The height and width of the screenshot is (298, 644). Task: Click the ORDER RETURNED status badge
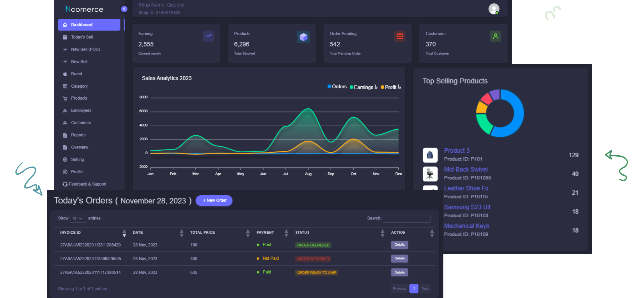[x=313, y=259]
